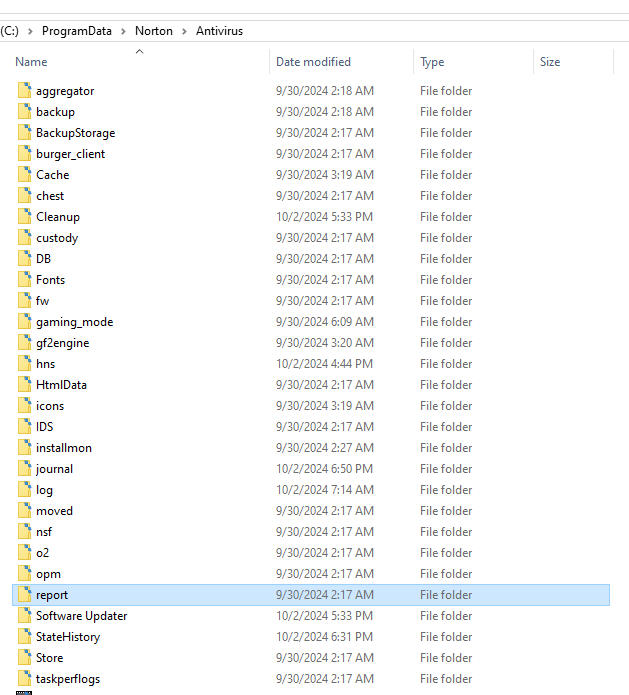This screenshot has width=629, height=695.
Task: Click the date 10/2/2024 5:33 PM for Cleanup
Action: [324, 217]
